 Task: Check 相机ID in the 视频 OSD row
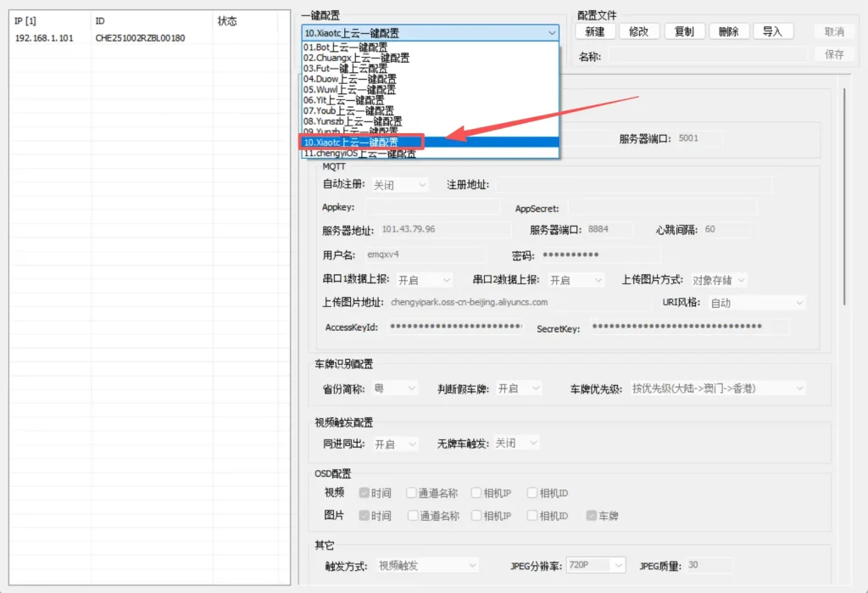[533, 492]
